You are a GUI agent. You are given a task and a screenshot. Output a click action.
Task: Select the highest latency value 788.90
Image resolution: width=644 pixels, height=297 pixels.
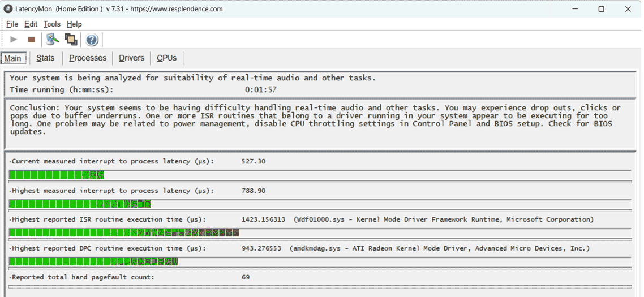click(x=254, y=191)
